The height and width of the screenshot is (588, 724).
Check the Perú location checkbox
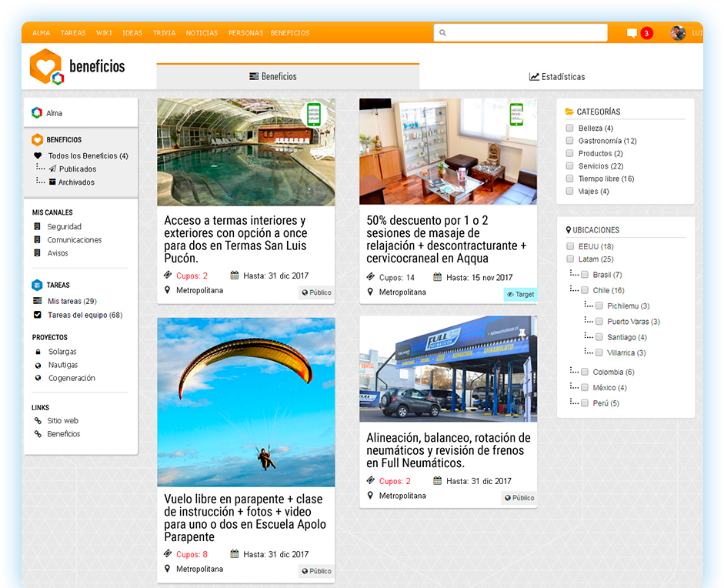[x=585, y=403]
